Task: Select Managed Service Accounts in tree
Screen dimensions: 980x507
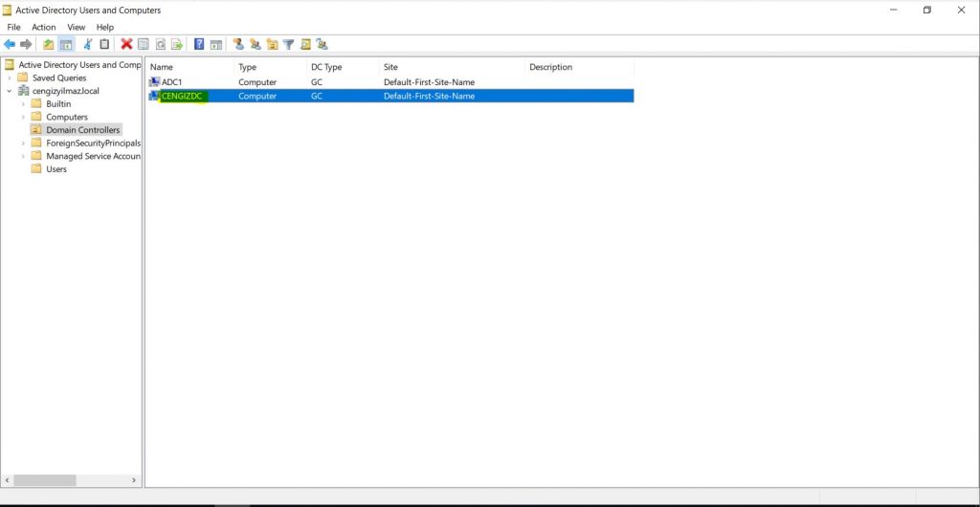Action: 93,156
